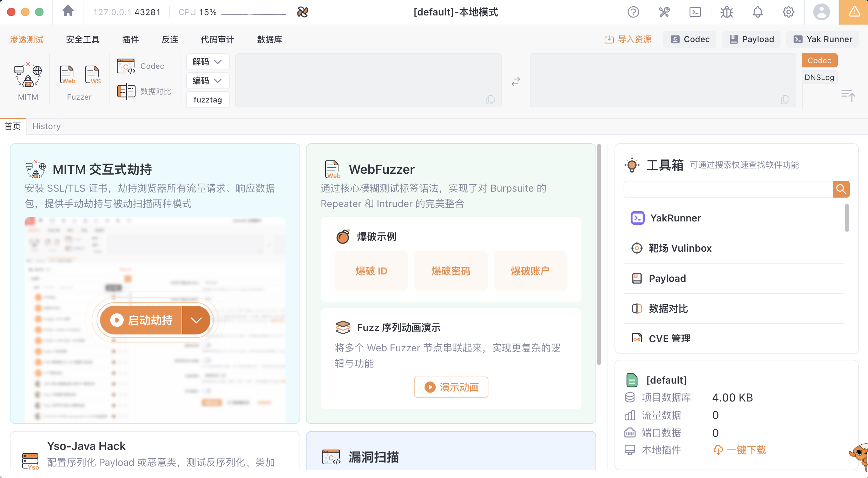
Task: Click the 爆破密码 example button
Action: (x=451, y=271)
